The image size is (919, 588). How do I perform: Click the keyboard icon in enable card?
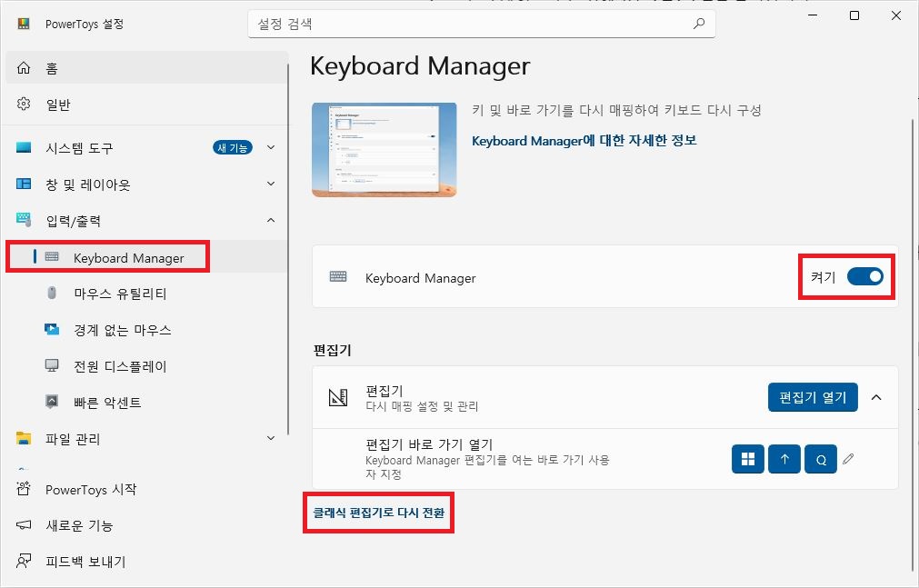point(338,276)
